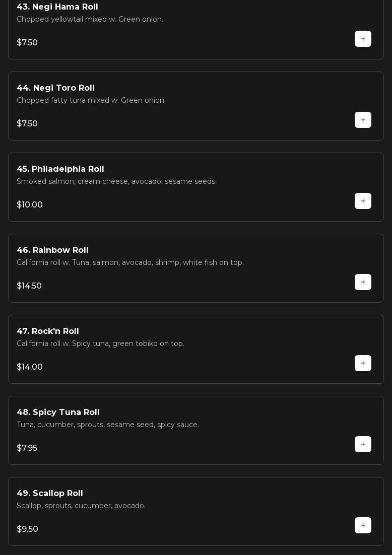Select the 45. Philadelphia Roll heading
392x555 pixels.
click(x=60, y=169)
